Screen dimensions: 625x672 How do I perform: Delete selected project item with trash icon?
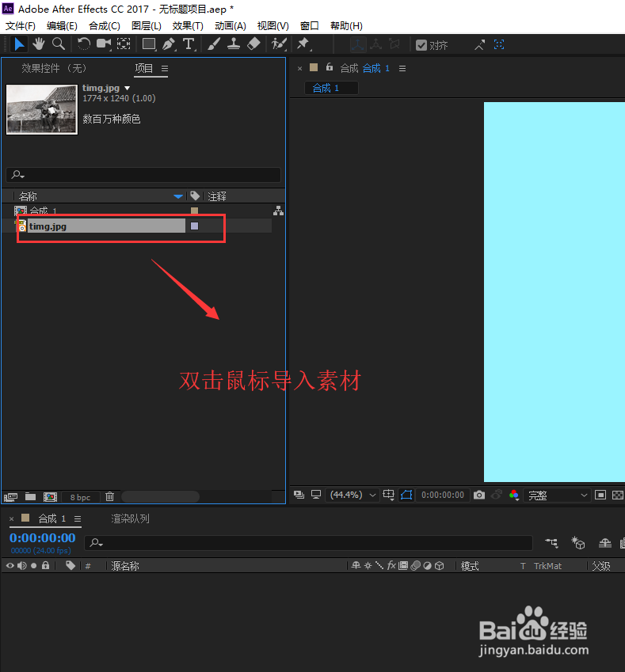click(x=110, y=496)
